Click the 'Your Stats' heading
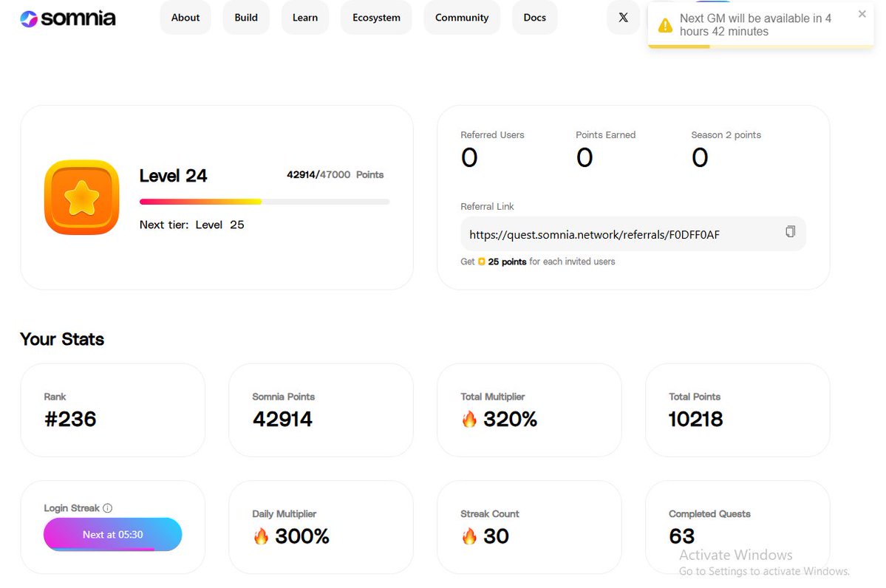Screen dimensions: 886x588 coord(62,339)
